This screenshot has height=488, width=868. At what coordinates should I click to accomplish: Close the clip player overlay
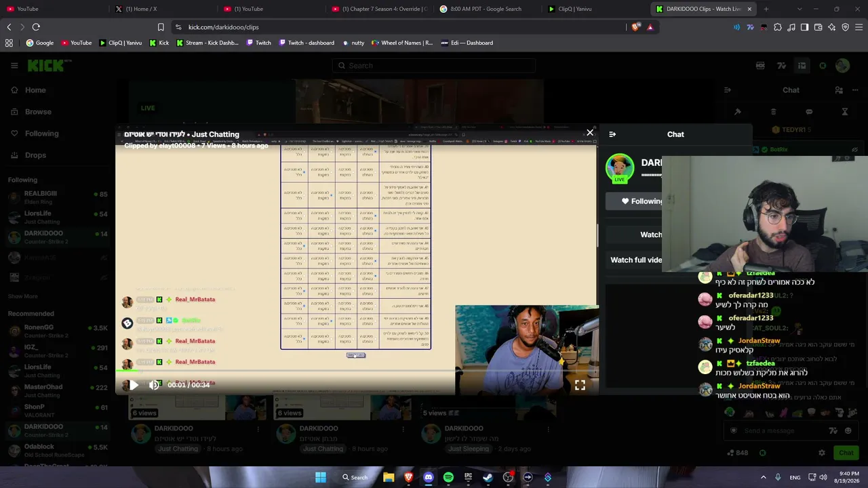(590, 133)
